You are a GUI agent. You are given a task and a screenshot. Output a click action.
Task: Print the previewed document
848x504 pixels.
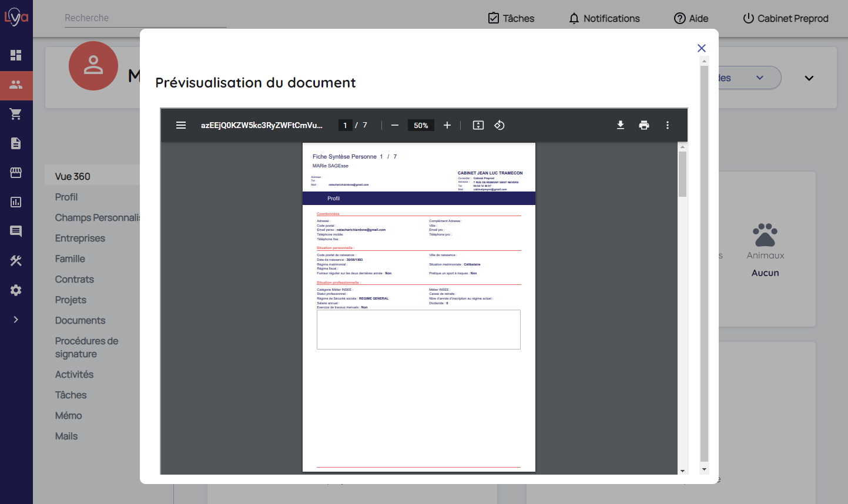(644, 125)
